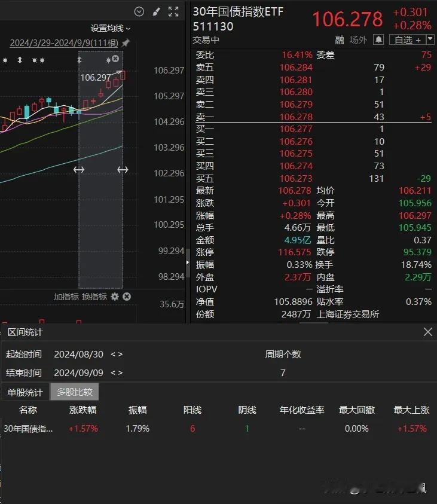Click the right edge resize arrow of interval selection
Screen dimensions: 437x504
123,169
